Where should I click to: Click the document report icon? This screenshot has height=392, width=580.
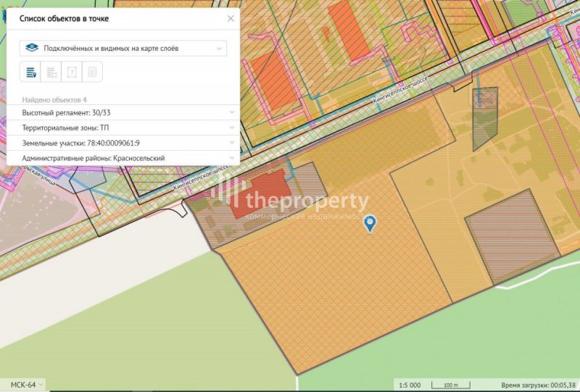(92, 72)
